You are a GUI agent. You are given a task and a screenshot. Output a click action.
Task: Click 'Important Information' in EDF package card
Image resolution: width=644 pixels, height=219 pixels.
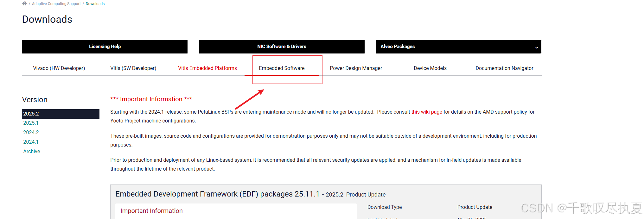tap(151, 211)
